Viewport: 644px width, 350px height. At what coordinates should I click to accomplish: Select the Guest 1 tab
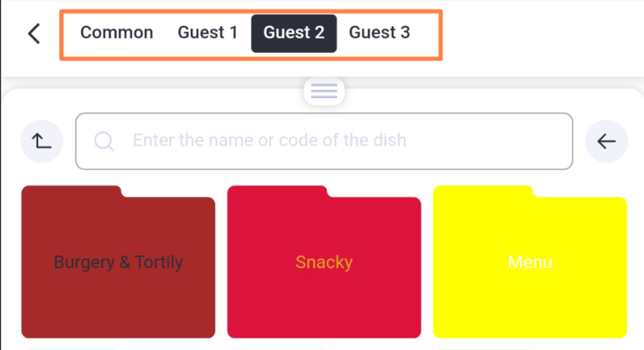pyautogui.click(x=208, y=33)
